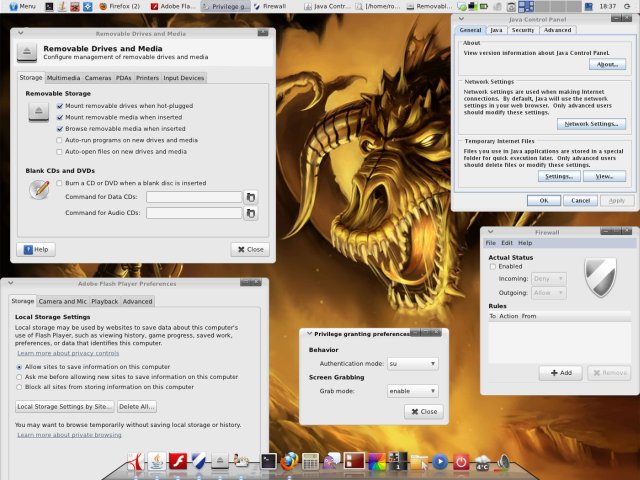This screenshot has height=480, width=640.
Task: Click the Network Settings button
Action: 590,124
